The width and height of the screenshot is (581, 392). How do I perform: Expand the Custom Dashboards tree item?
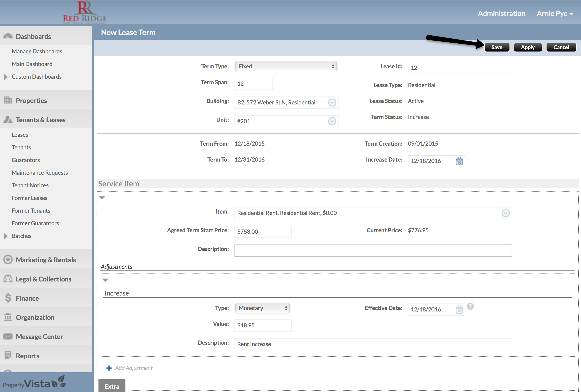click(x=6, y=77)
